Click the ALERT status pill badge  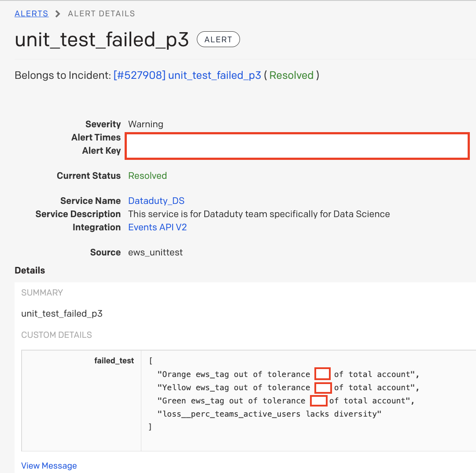[x=218, y=39]
